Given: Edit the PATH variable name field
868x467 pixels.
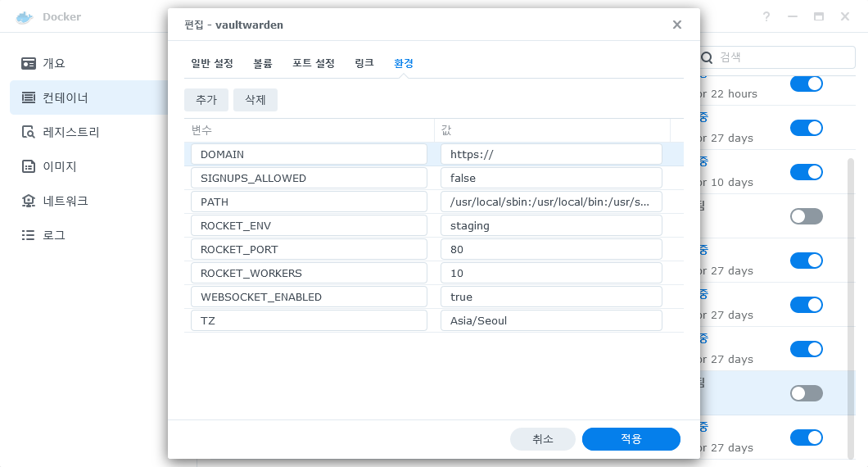Looking at the screenshot, I should pyautogui.click(x=309, y=202).
